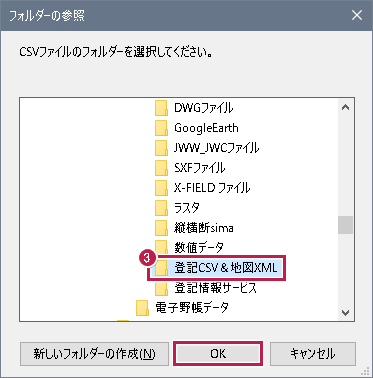Click the JWW_JWCファイル folder icon
Screen dimensions: 373x378
tap(161, 148)
